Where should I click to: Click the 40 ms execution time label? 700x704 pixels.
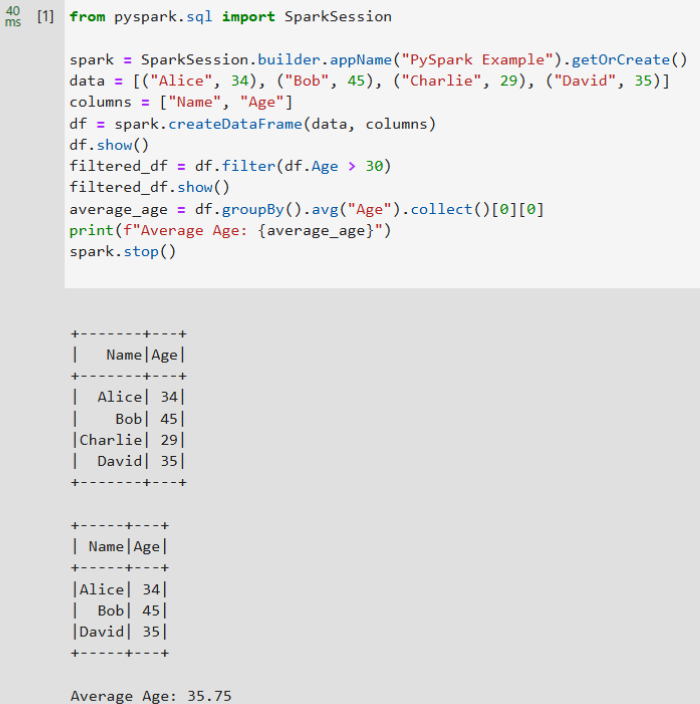point(13,16)
